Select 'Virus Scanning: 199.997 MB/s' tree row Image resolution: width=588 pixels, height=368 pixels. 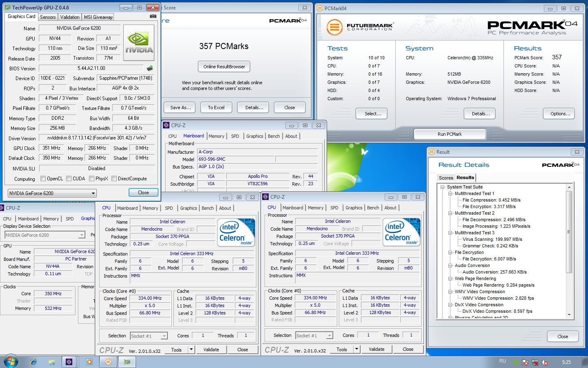pyautogui.click(x=492, y=239)
